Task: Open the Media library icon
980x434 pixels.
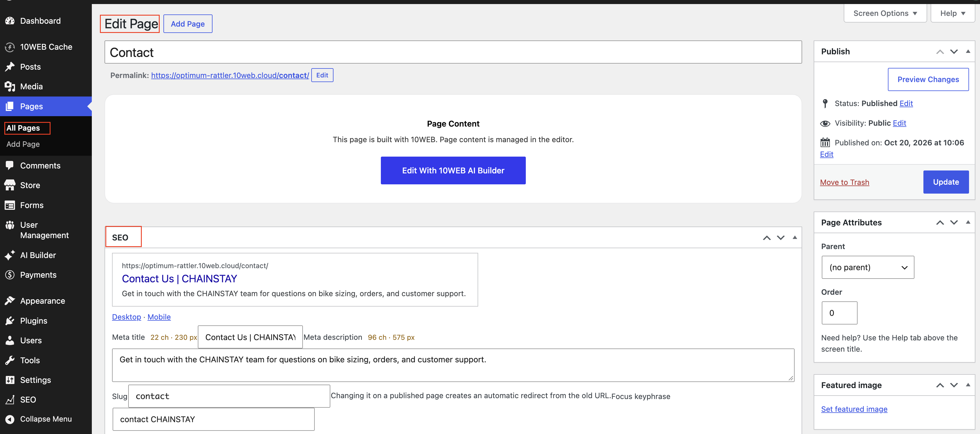Action: [x=10, y=87]
